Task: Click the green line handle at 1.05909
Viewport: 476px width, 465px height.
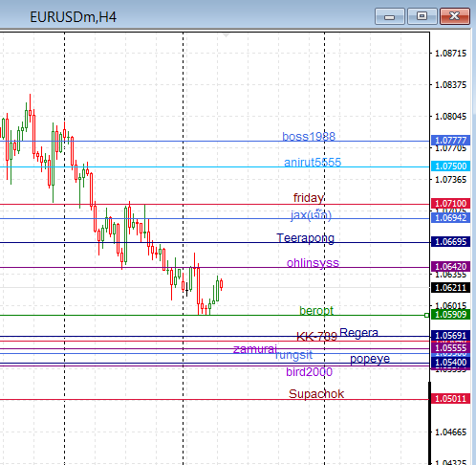Action: tap(426, 315)
